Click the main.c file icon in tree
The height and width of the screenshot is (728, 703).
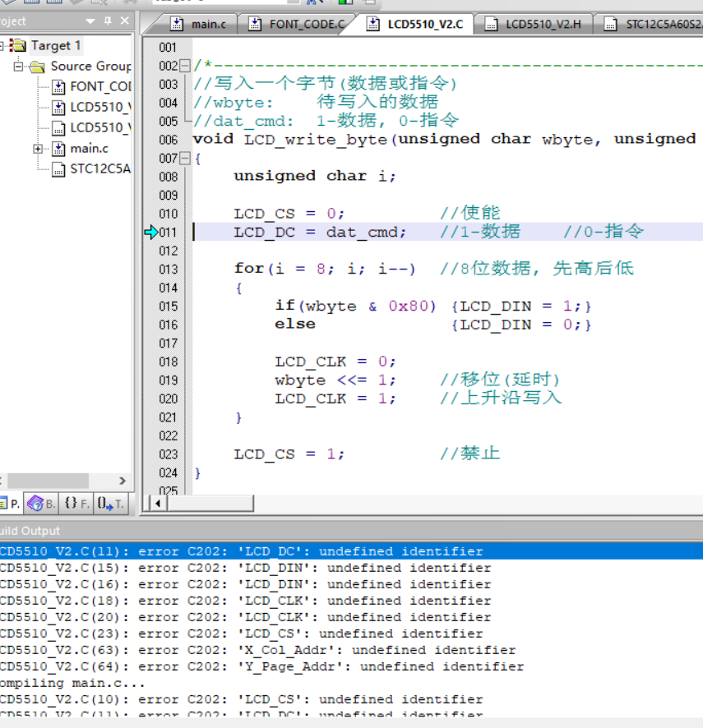(x=58, y=149)
